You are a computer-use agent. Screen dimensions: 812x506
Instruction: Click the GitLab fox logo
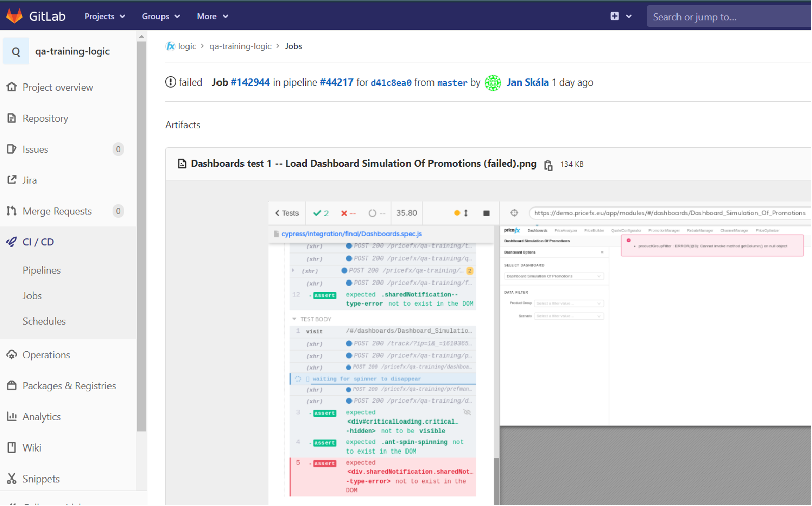14,16
